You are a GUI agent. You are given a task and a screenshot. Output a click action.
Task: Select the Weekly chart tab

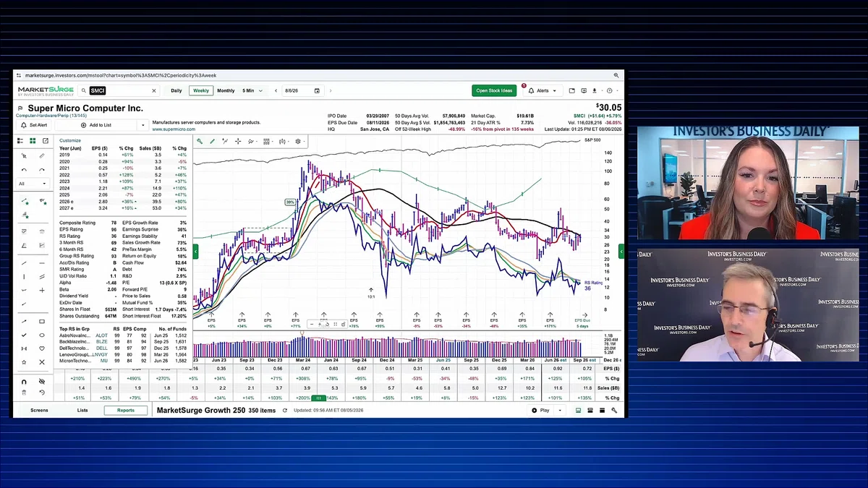[201, 91]
